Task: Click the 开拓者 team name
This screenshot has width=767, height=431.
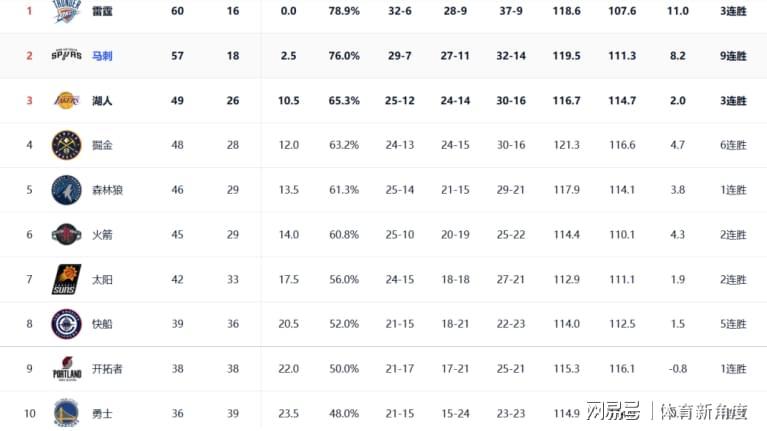Action: [x=107, y=369]
